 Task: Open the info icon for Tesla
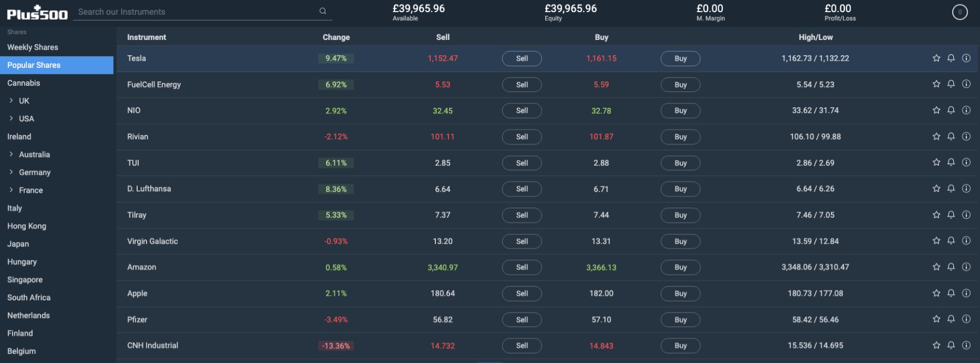(966, 58)
